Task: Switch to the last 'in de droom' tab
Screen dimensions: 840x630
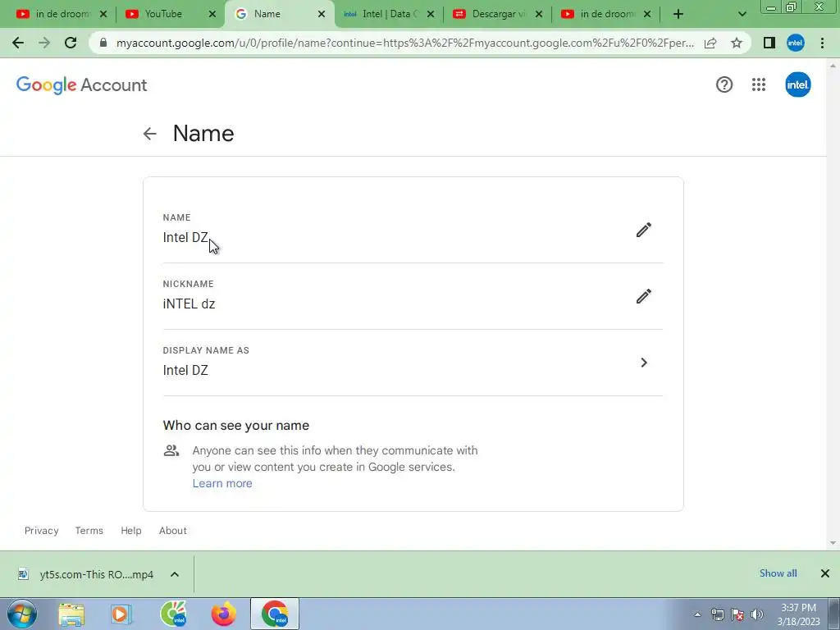Action: coord(607,14)
